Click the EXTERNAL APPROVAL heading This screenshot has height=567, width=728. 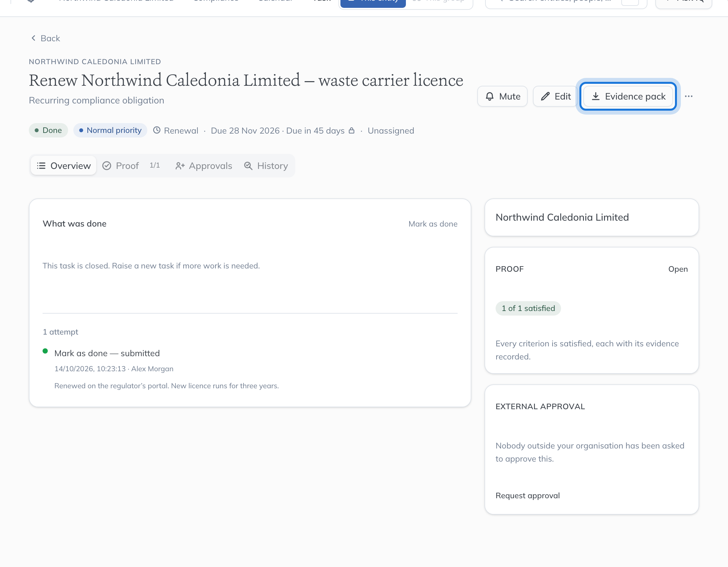point(540,407)
